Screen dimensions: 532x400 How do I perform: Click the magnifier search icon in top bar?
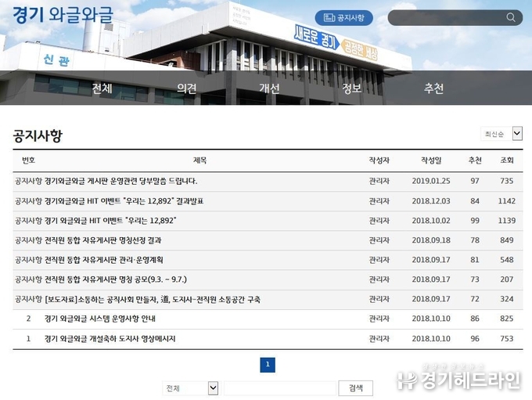click(511, 17)
